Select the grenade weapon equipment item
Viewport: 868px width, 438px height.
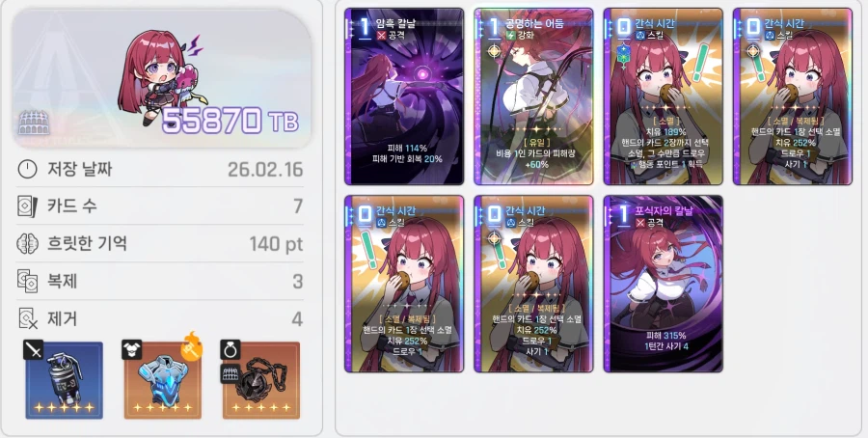click(64, 380)
